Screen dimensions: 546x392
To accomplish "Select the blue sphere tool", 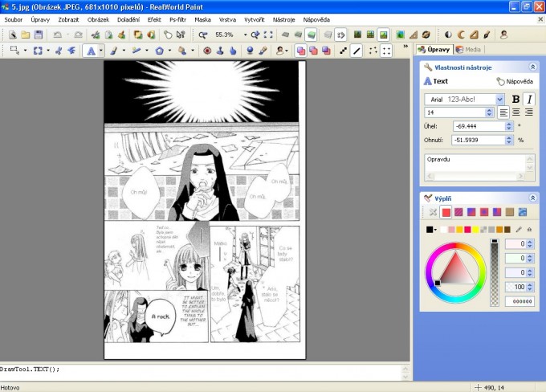I will point(250,51).
